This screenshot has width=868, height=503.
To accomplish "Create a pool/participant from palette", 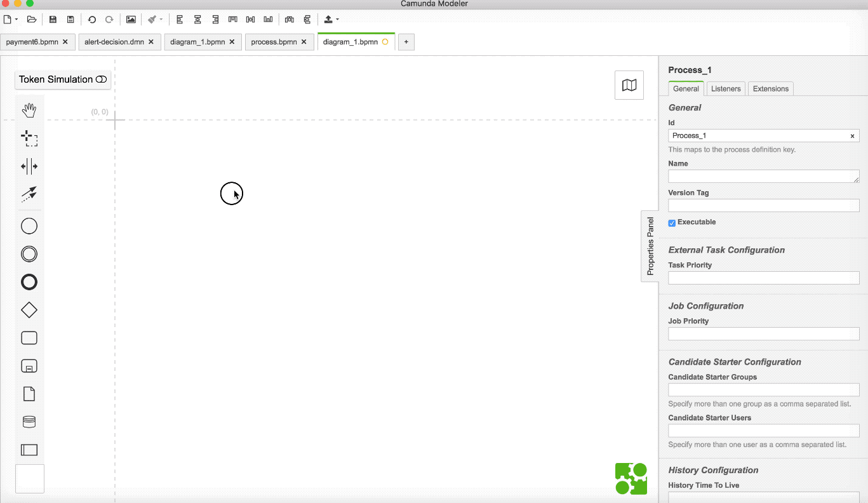I will pos(29,450).
